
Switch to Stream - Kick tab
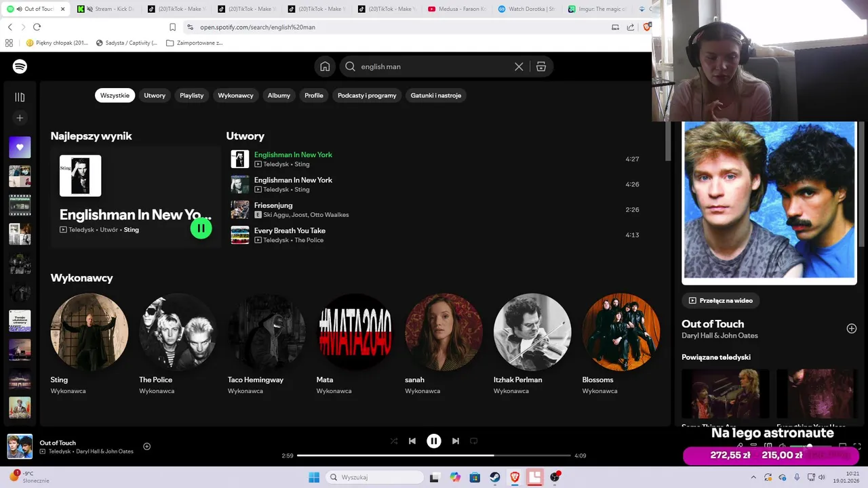106,9
